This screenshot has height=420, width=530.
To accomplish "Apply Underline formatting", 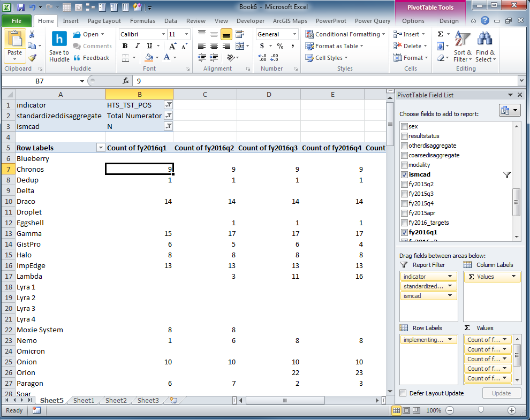I will point(149,46).
